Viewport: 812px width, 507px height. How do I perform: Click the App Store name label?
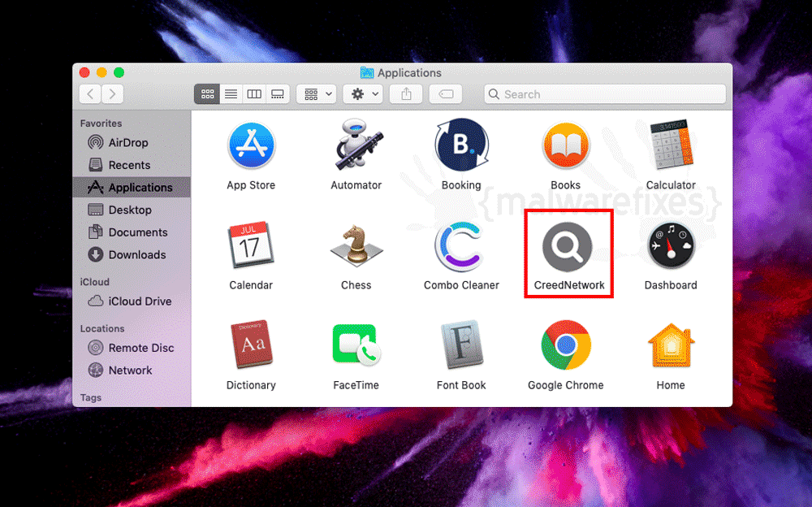(251, 185)
